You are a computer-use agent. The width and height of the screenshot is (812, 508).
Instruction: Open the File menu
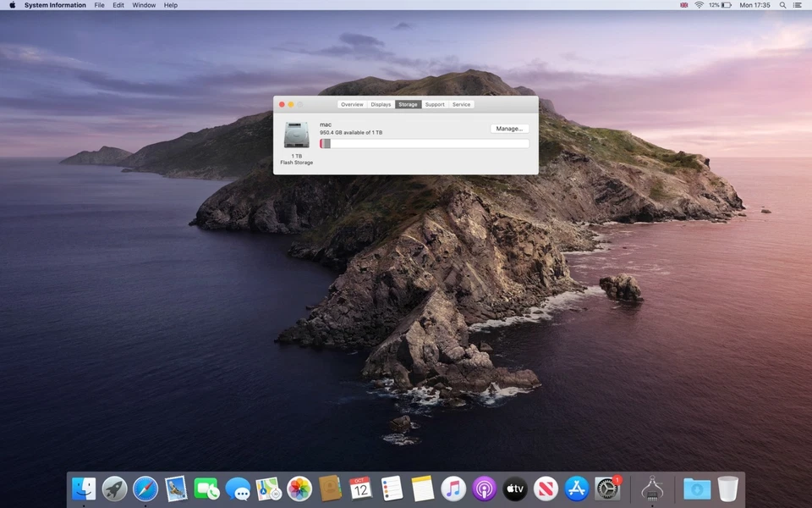pos(100,5)
